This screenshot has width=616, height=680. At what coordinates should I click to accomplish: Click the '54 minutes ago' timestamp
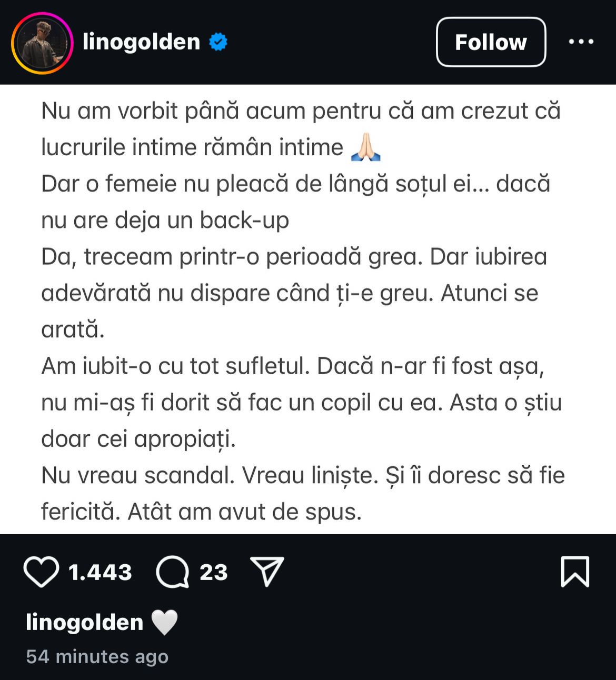(x=97, y=656)
